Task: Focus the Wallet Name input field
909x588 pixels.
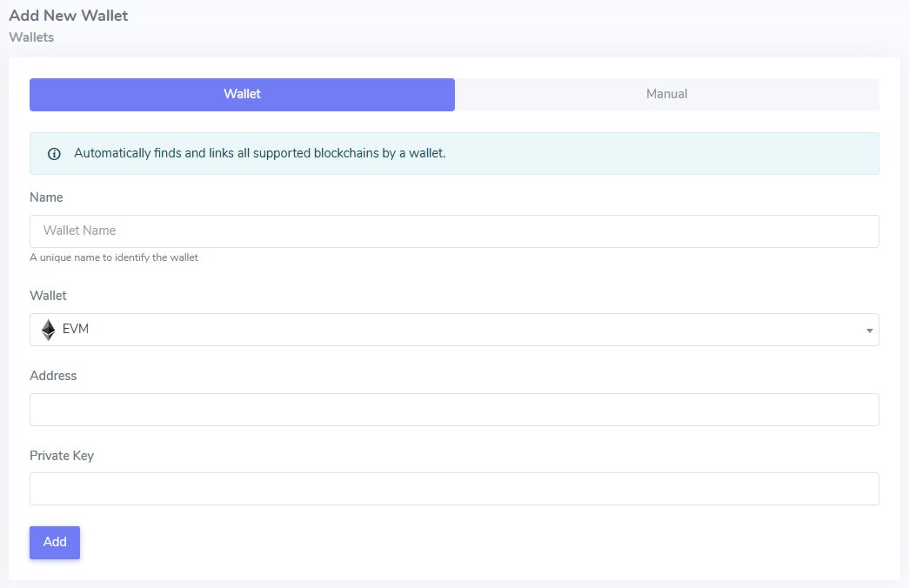Action: pos(454,231)
